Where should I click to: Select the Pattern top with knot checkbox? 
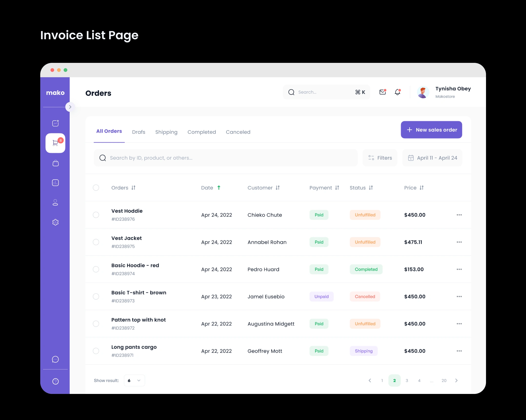coord(96,324)
